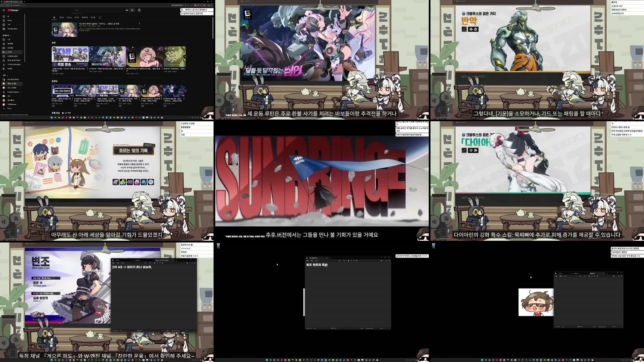The height and width of the screenshot is (362, 644).
Task: Click the channel page search magnifier icon
Action: [100, 18]
